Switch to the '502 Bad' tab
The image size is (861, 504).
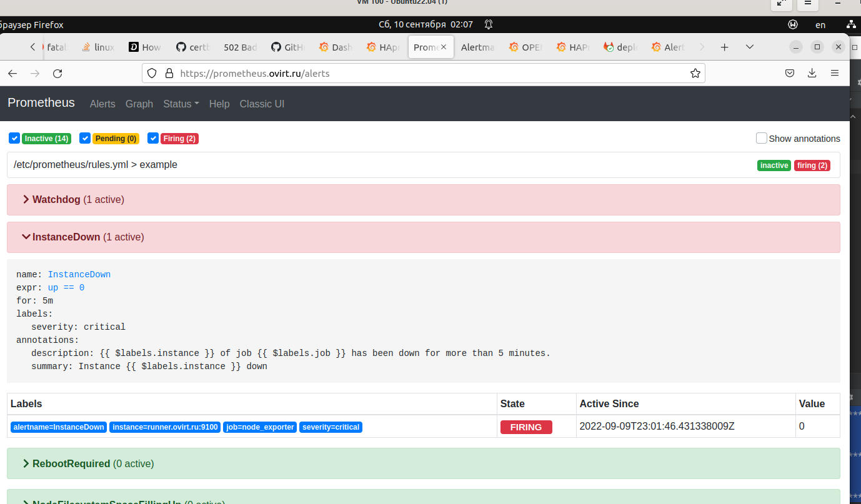pyautogui.click(x=240, y=47)
